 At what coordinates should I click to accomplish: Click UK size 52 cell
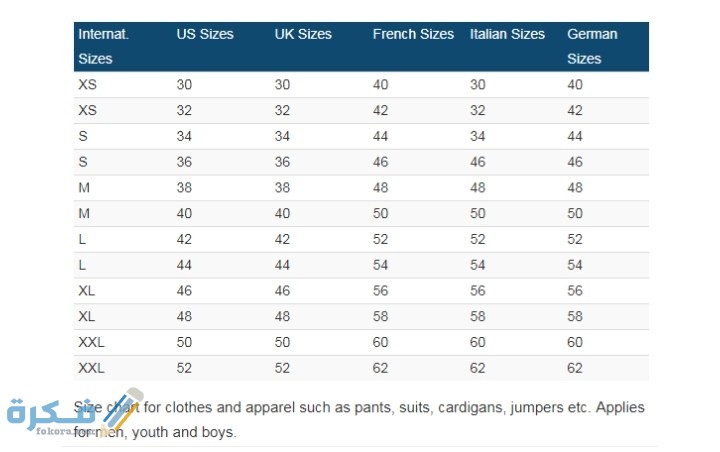click(x=282, y=368)
